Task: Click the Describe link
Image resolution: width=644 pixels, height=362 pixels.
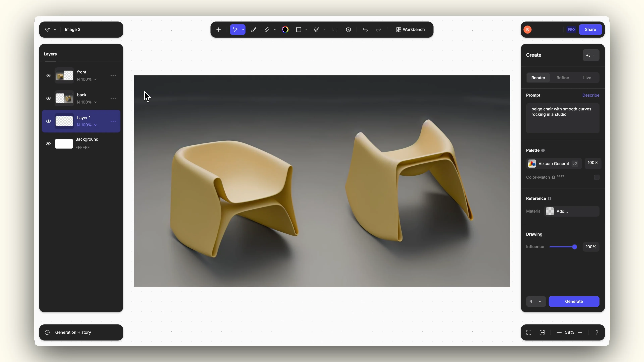Action: 591,95
